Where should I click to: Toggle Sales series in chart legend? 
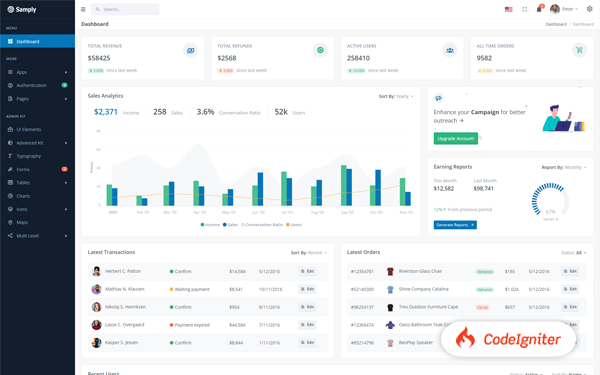pyautogui.click(x=230, y=225)
